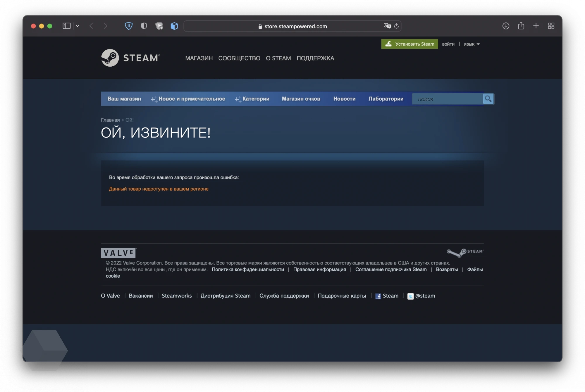585x392 pixels.
Task: Click the Safari sidebar toggle icon
Action: [x=66, y=26]
